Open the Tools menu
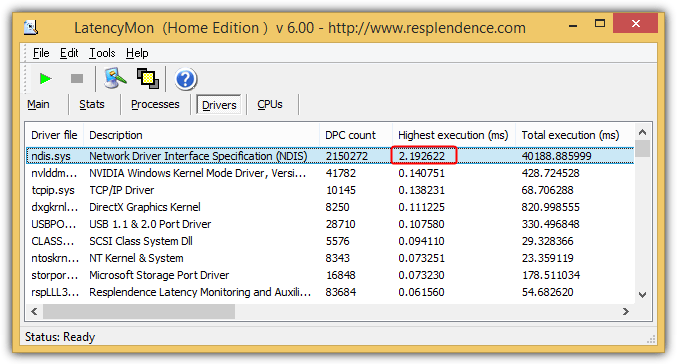Screen dimensions: 677x364 102,53
